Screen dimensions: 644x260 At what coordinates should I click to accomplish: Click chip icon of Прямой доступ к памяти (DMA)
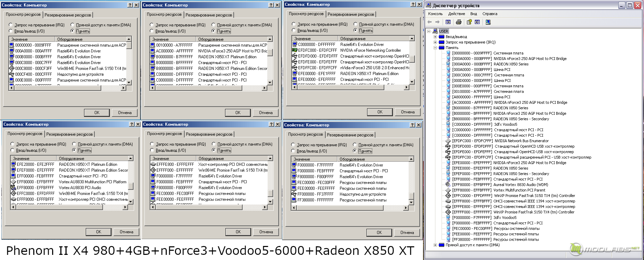click(x=442, y=245)
